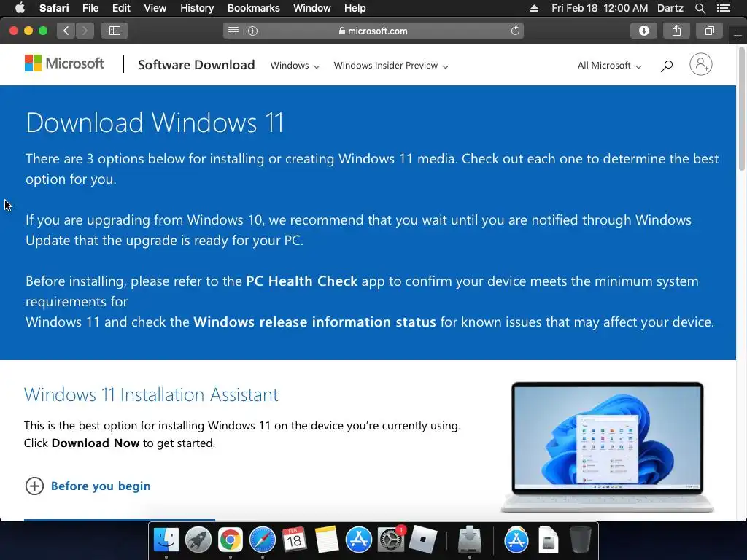Sign in with the account icon
Screen dimensions: 747x560
point(701,64)
